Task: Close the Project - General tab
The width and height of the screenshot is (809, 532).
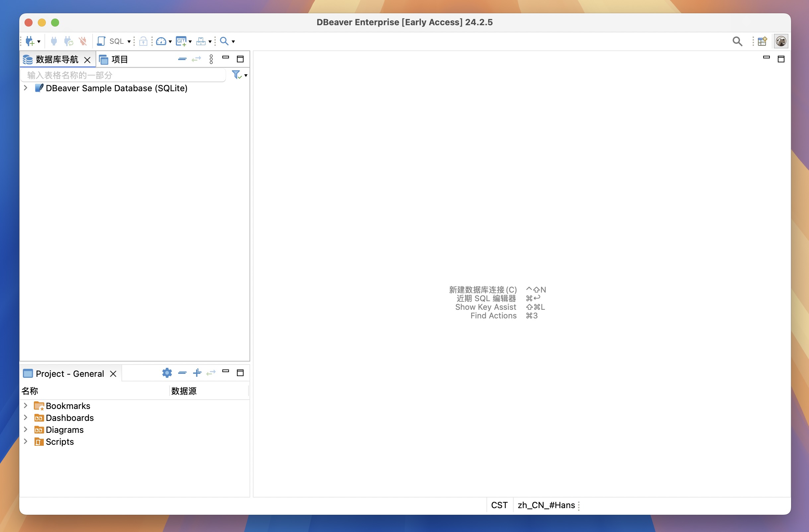Action: point(113,374)
